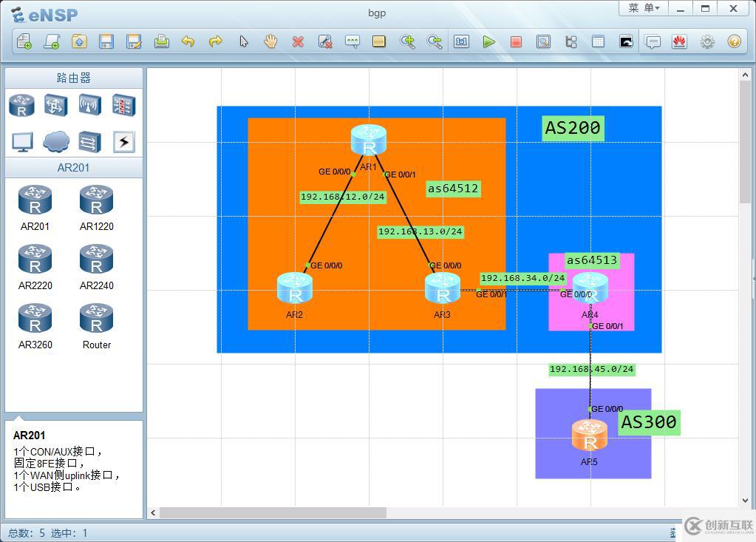Select the WLAN device category icon
This screenshot has width=756, height=542.
[90, 105]
